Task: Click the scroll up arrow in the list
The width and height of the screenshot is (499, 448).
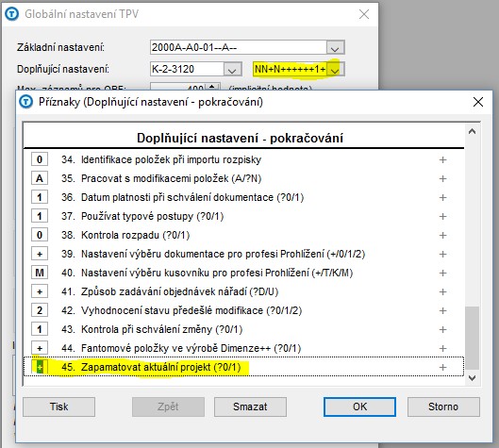Action: [x=472, y=131]
